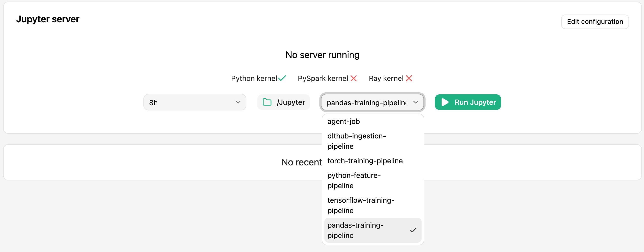The width and height of the screenshot is (644, 252).
Task: Click the PySpark kernel label
Action: [x=323, y=78]
